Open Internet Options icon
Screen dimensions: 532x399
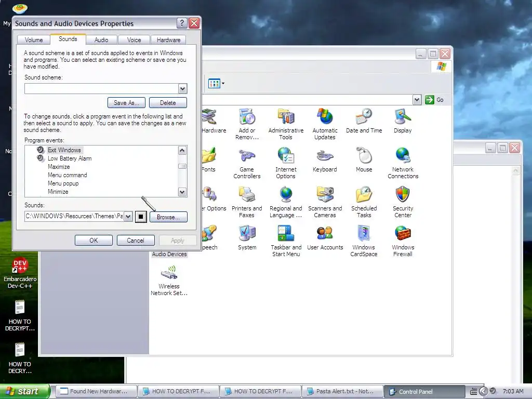(x=286, y=163)
